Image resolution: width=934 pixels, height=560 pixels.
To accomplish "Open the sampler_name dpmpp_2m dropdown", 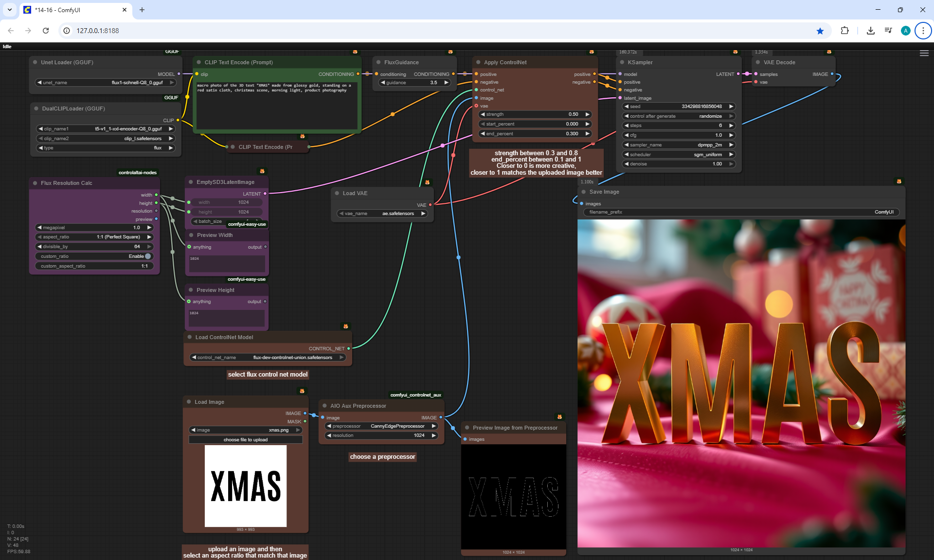I will coord(679,145).
